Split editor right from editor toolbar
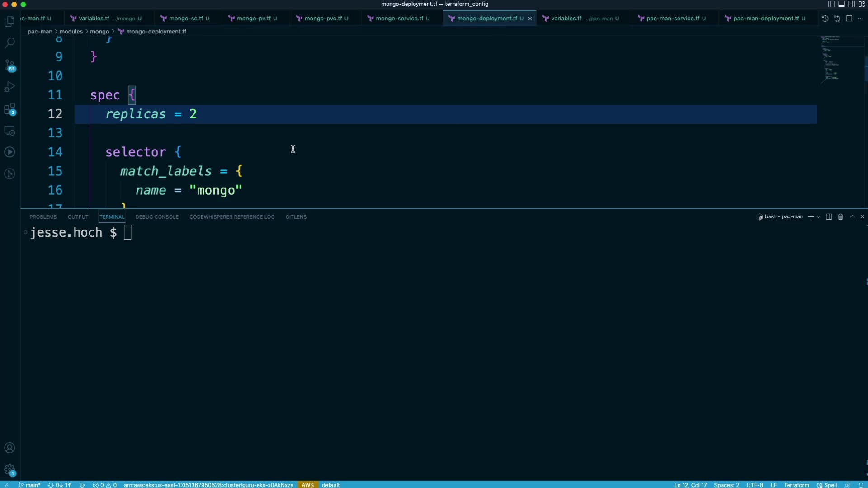The height and width of the screenshot is (488, 868). point(849,19)
